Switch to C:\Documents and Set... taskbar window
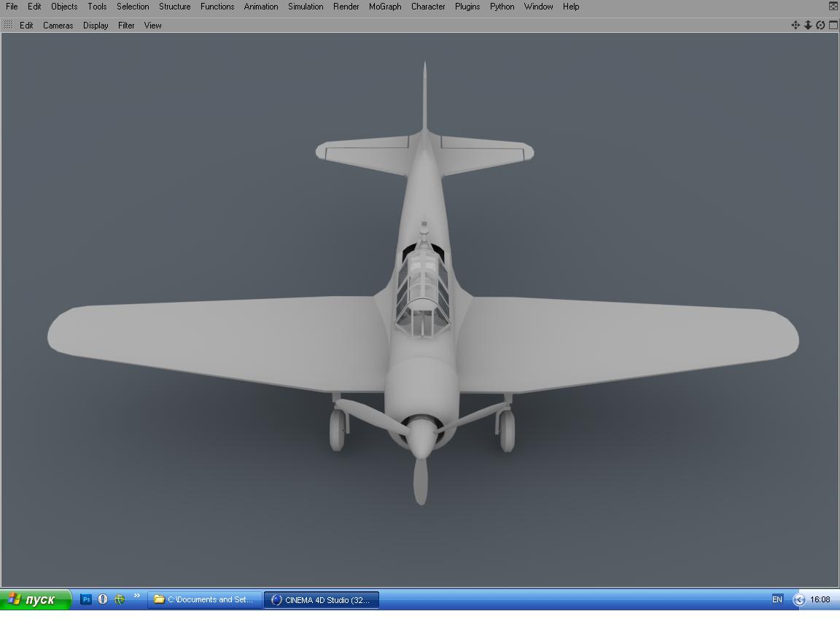 [204, 599]
